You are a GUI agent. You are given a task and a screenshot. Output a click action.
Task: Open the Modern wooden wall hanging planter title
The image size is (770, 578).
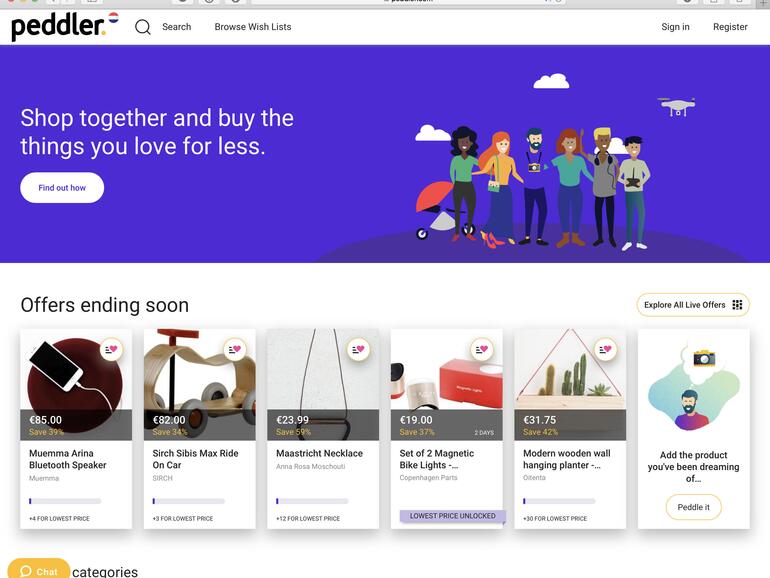point(566,459)
